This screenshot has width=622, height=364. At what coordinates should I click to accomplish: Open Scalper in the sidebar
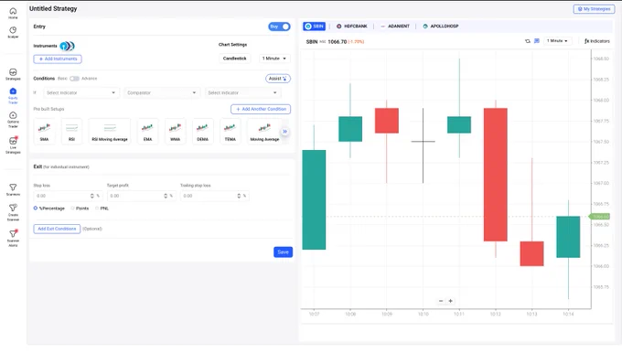coord(13,32)
